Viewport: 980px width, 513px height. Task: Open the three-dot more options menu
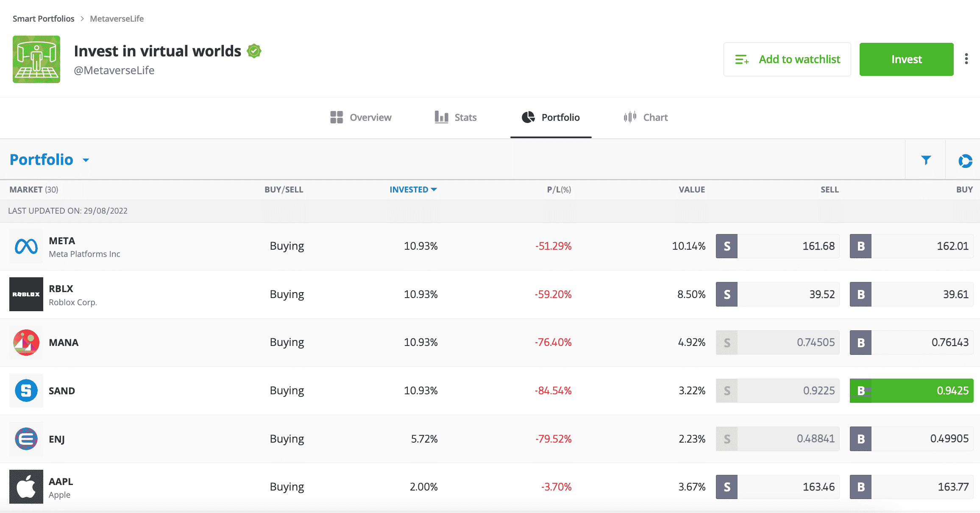[x=966, y=59]
